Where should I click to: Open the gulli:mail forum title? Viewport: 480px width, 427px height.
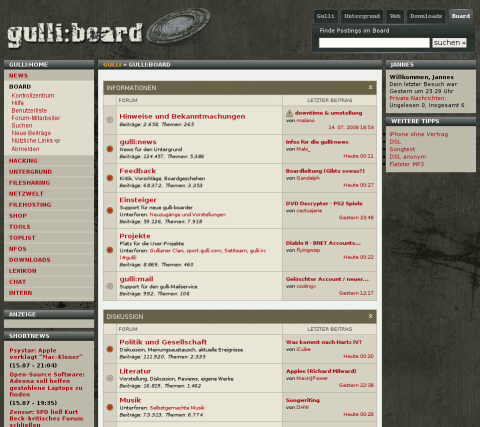136,279
